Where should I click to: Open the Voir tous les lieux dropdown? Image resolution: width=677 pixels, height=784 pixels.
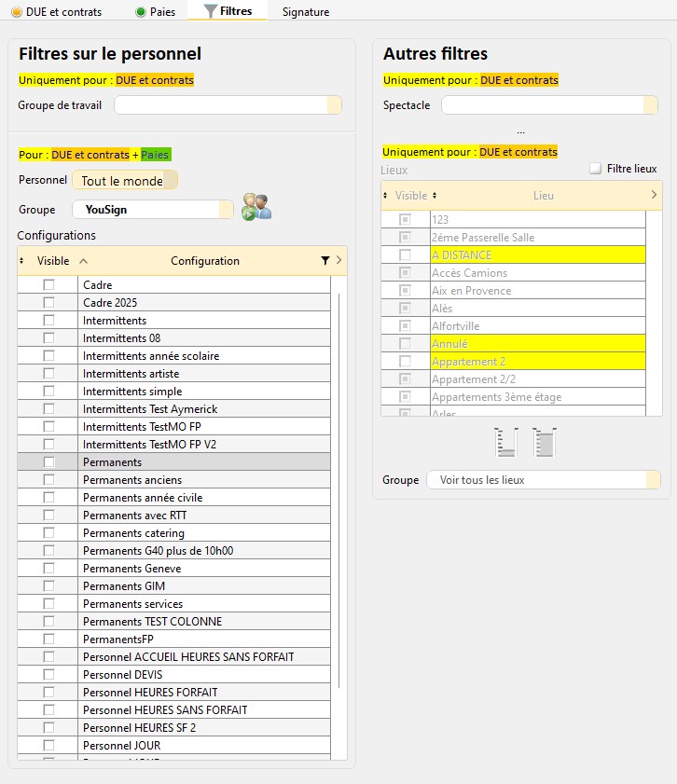543,480
